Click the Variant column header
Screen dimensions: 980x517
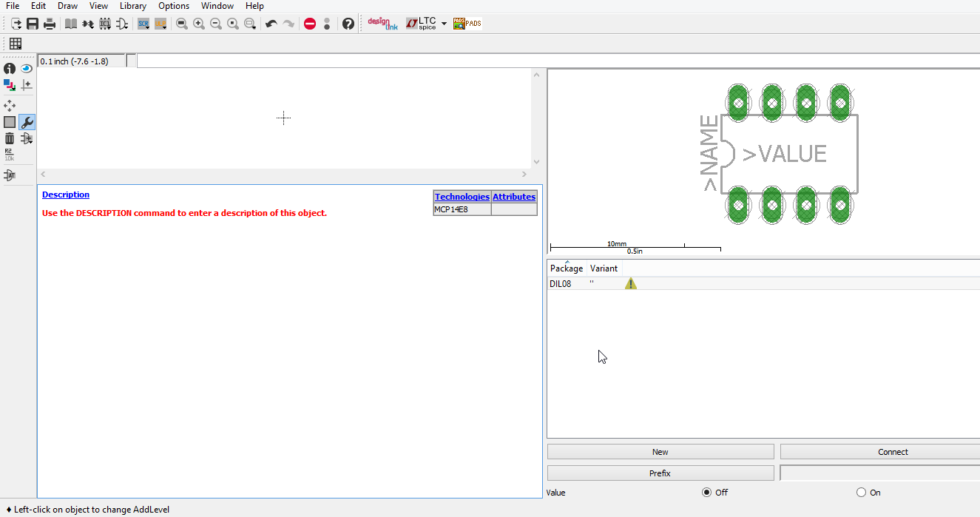[x=604, y=268]
